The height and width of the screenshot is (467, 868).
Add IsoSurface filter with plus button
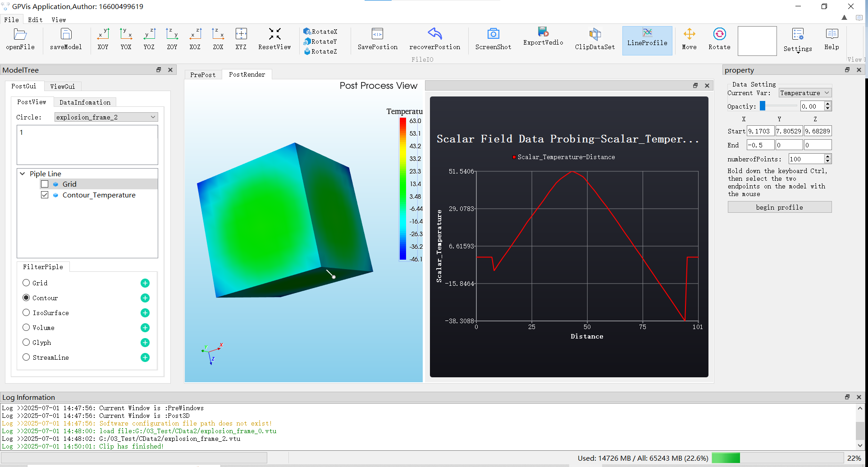point(145,313)
